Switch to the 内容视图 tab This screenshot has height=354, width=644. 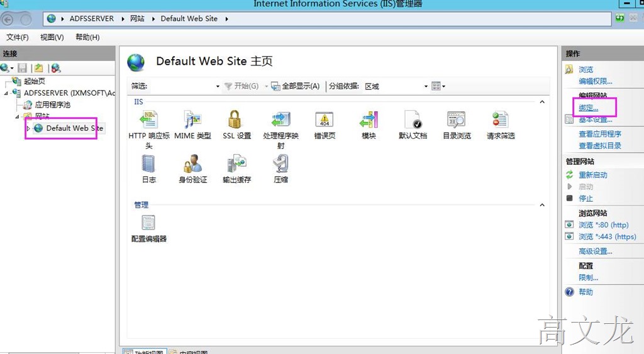[189, 351]
